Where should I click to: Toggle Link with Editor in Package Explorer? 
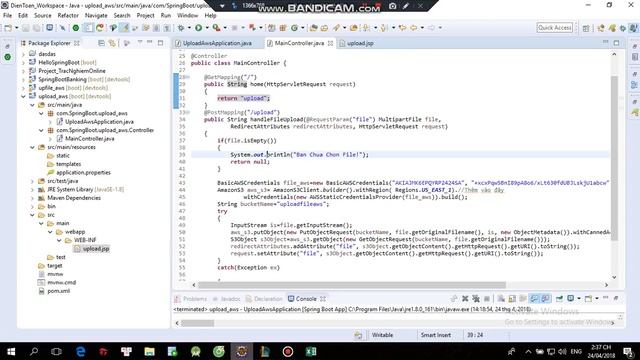click(x=112, y=43)
